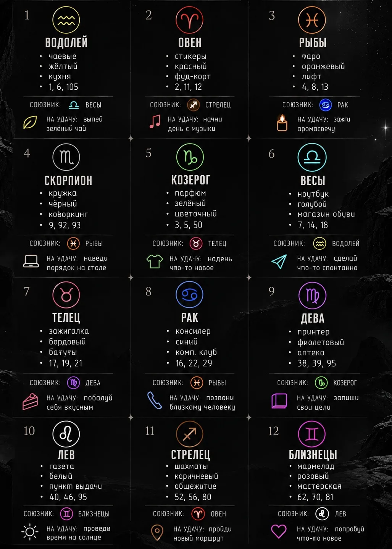Select the green Capricorn symbol above КОЗЕРОГ heading
The height and width of the screenshot is (549, 392).
(x=190, y=157)
